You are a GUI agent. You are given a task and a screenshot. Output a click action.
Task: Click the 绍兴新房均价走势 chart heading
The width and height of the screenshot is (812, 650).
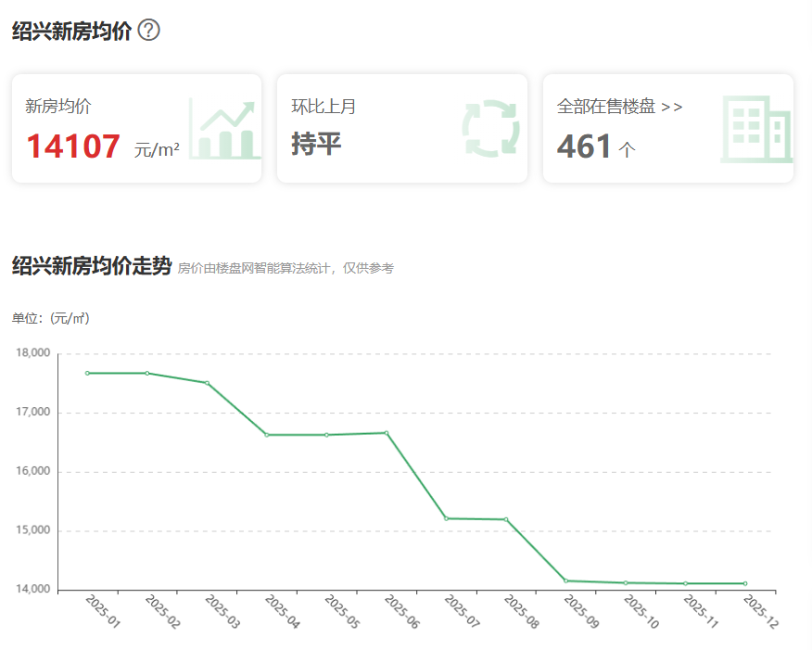[x=92, y=267]
